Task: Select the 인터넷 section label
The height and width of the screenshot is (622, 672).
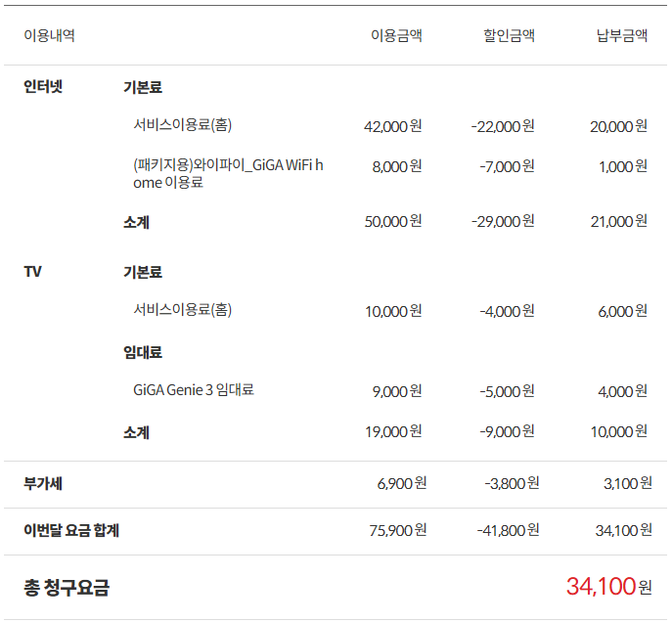Action: tap(43, 86)
